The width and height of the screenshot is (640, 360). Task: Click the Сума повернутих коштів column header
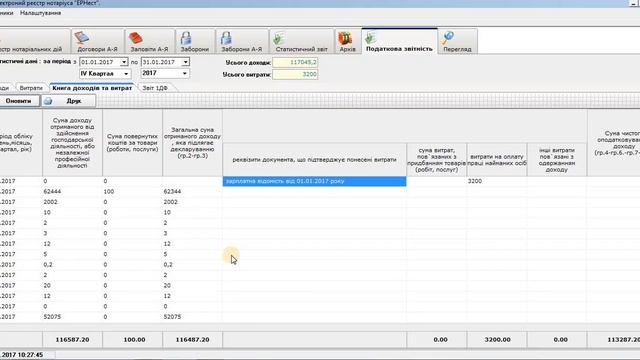coord(132,143)
